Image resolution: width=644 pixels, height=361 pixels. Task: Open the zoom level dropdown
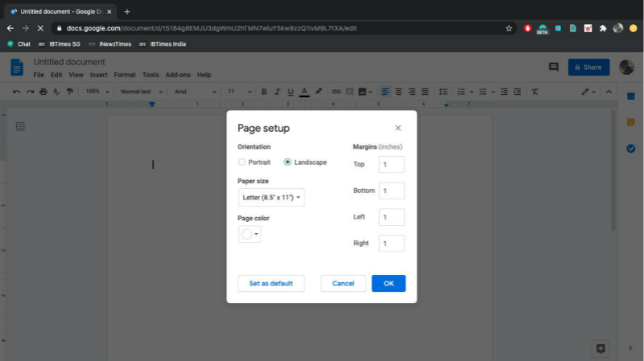[x=97, y=92]
